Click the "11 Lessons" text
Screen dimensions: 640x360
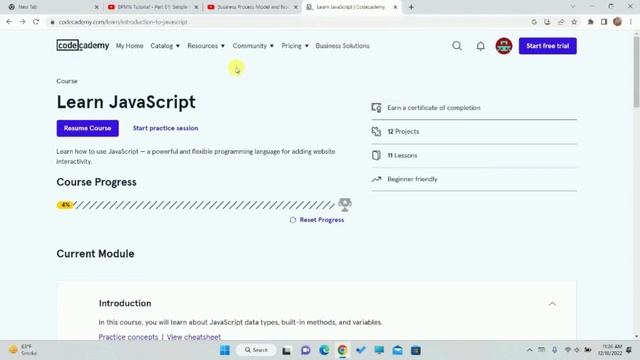(x=402, y=156)
